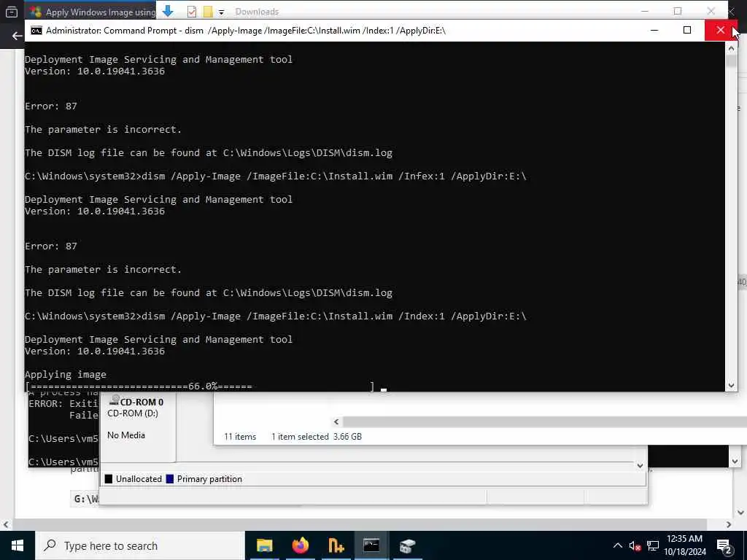Click the Downloads window title
The width and height of the screenshot is (747, 560).
point(257,12)
